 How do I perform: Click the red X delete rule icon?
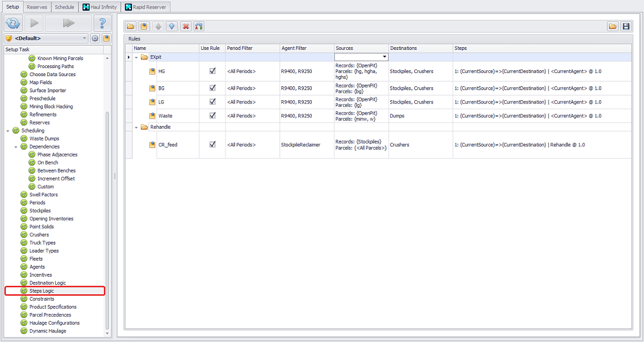coord(185,26)
